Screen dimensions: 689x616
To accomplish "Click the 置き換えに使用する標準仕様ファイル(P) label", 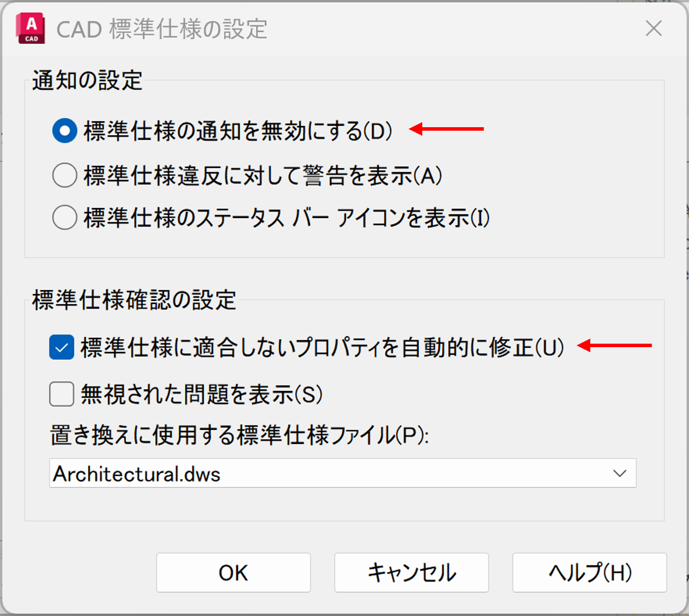I will (x=239, y=435).
